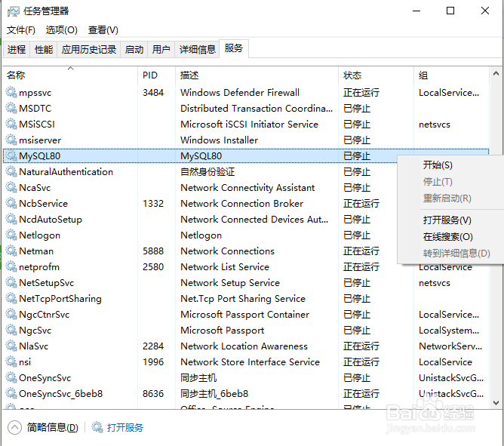Open the 文件(F) menu
The image size is (504, 446).
pos(21,30)
